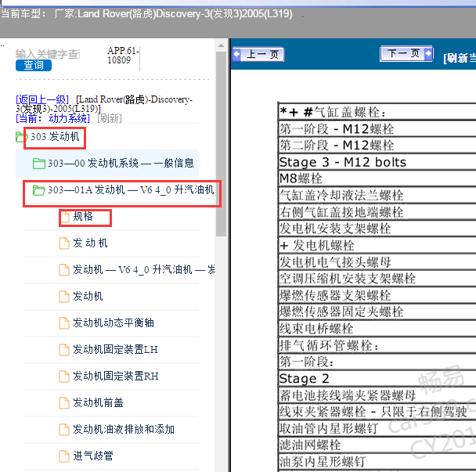Open the 规格 document
Screen dimensions: 476x472
pyautogui.click(x=83, y=216)
